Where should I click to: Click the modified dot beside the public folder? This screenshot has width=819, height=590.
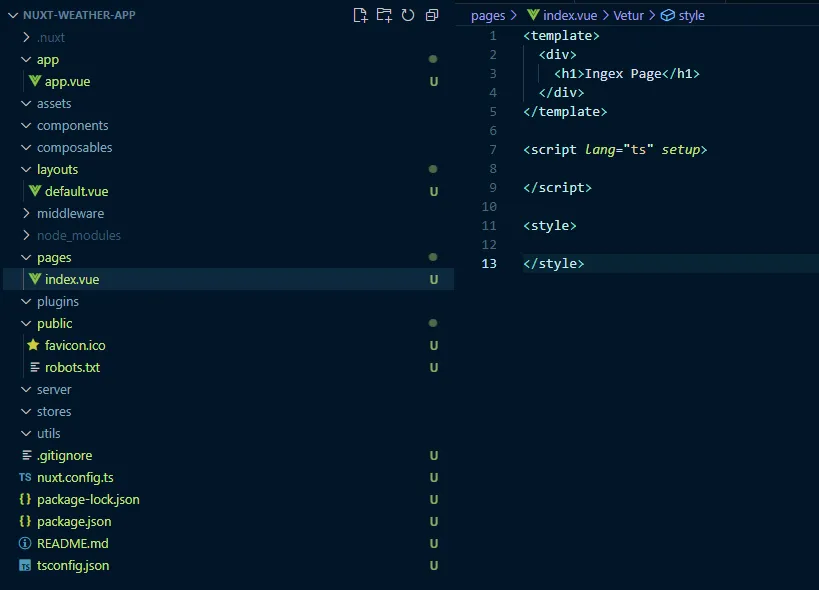pos(433,323)
